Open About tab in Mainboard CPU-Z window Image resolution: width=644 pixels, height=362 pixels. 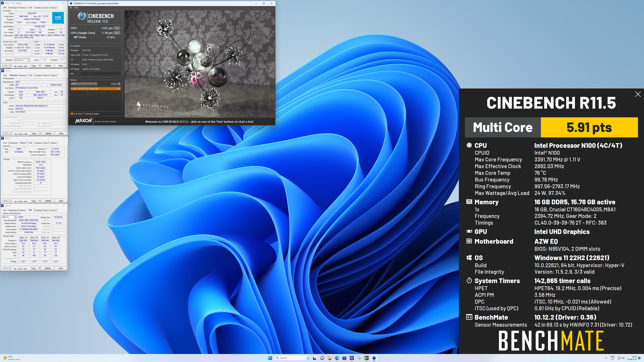pyautogui.click(x=54, y=75)
